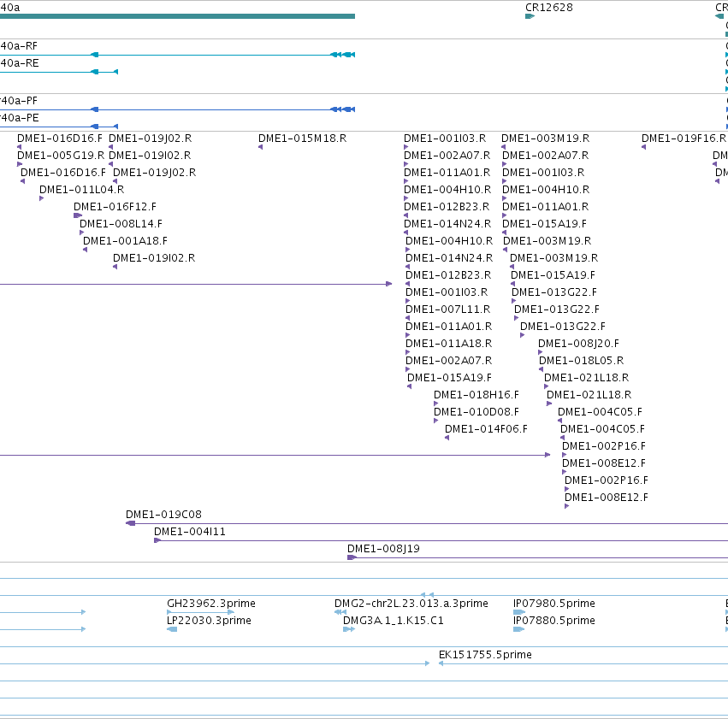Click the DME1-016F12.F label
This screenshot has width=728, height=719.
[115, 207]
